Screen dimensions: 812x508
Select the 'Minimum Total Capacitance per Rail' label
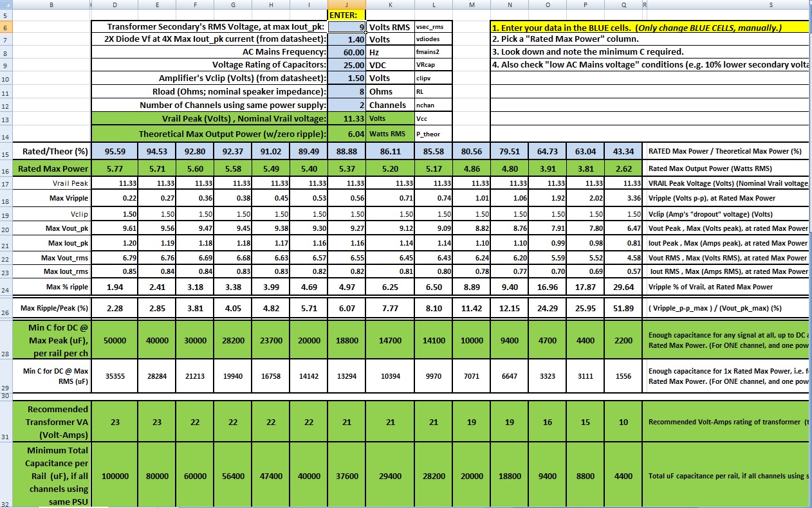click(51, 476)
